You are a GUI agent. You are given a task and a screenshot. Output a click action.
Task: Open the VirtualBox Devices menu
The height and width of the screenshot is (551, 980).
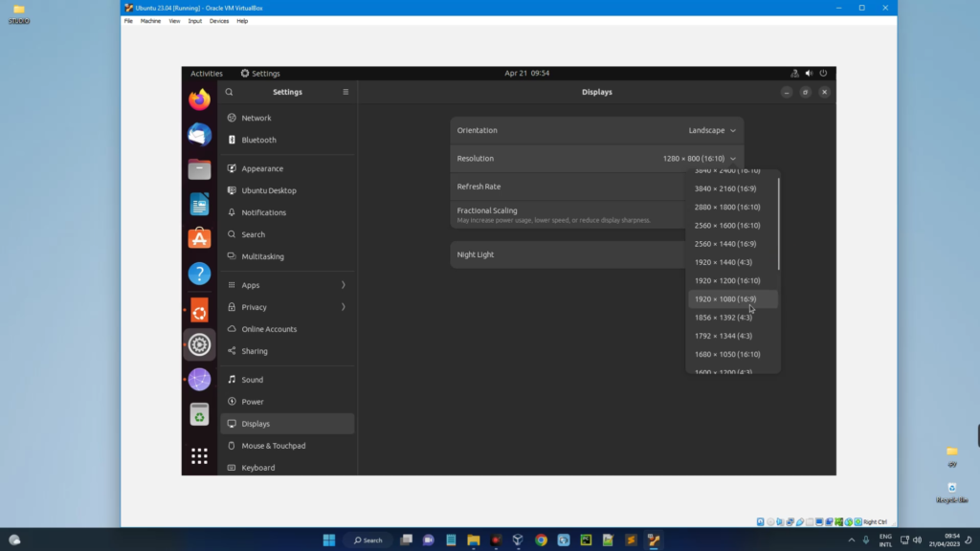(x=219, y=21)
